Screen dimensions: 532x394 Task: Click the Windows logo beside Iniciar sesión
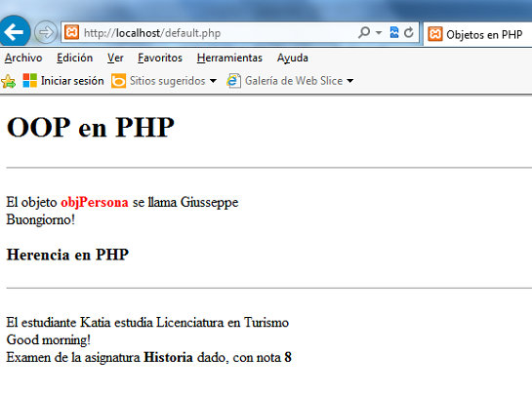(x=30, y=81)
